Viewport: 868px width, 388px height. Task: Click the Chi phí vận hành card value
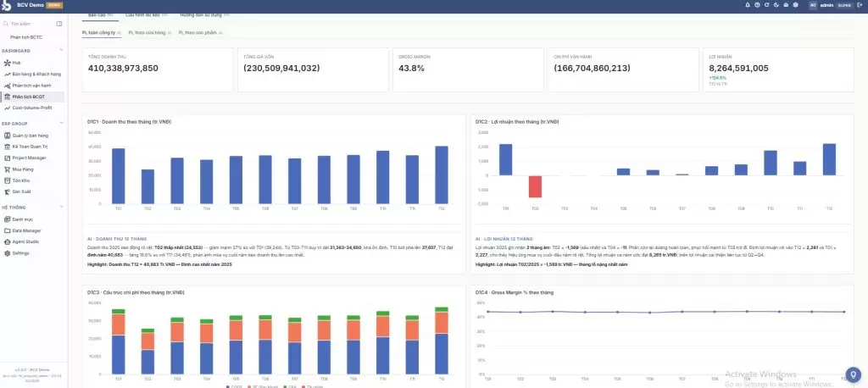(592, 69)
